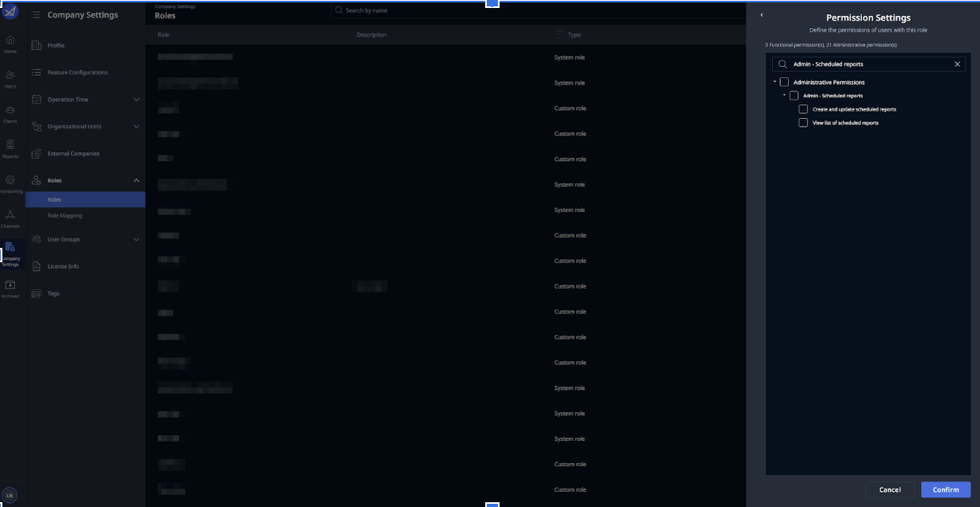Click the LN user avatar
Viewport: 980px width, 507px height.
tap(10, 495)
